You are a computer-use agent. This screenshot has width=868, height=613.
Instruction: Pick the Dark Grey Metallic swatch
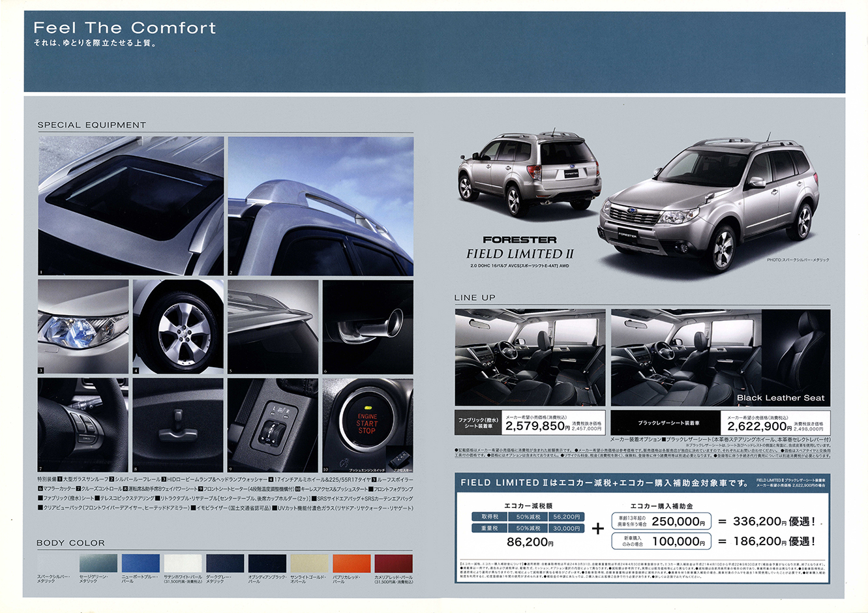225,563
